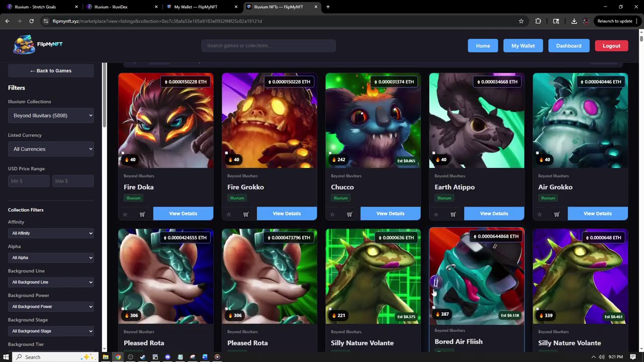Click the Max $ price input
Image resolution: width=644 pixels, height=362 pixels.
73,181
